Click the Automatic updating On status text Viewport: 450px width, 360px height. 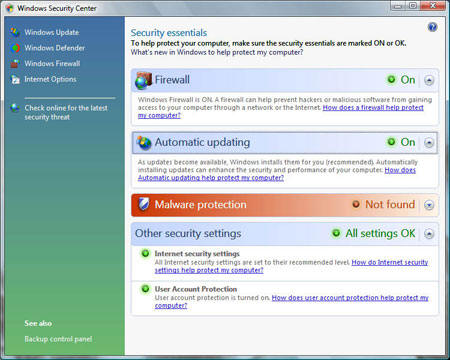[408, 142]
